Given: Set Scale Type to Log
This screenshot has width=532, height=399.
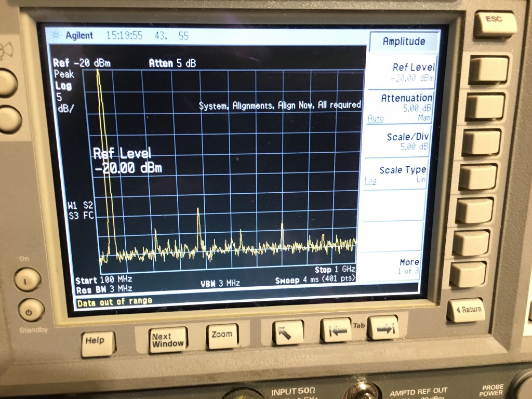Looking at the screenshot, I should 370,180.
